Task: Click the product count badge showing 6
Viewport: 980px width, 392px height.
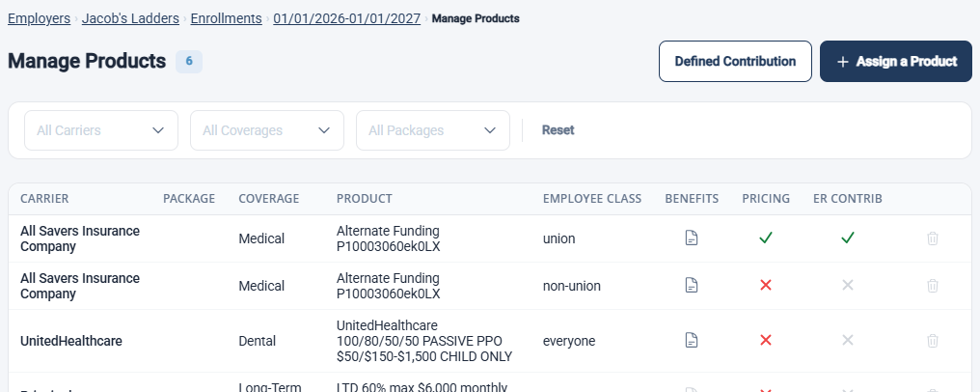Action: [189, 61]
